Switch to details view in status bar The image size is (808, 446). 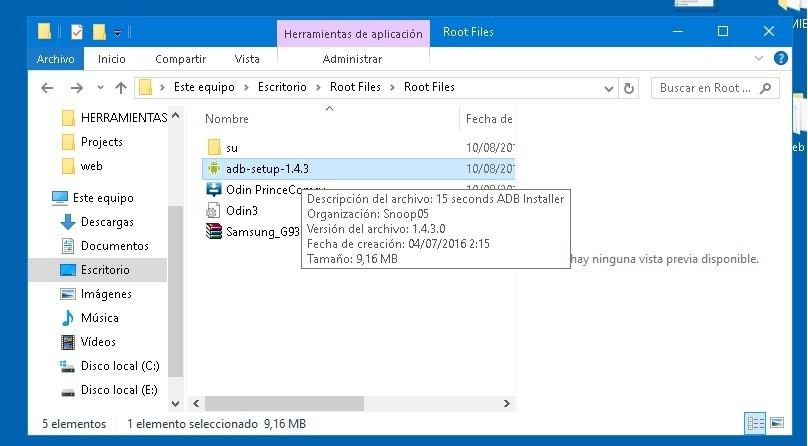tap(755, 424)
